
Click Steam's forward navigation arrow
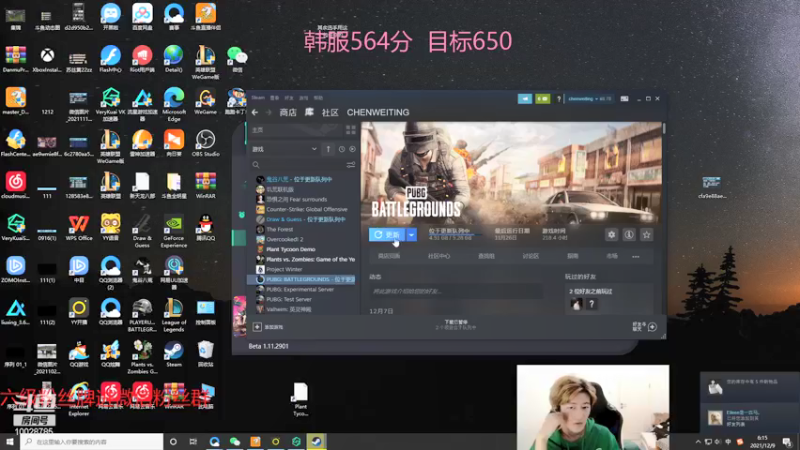(268, 112)
